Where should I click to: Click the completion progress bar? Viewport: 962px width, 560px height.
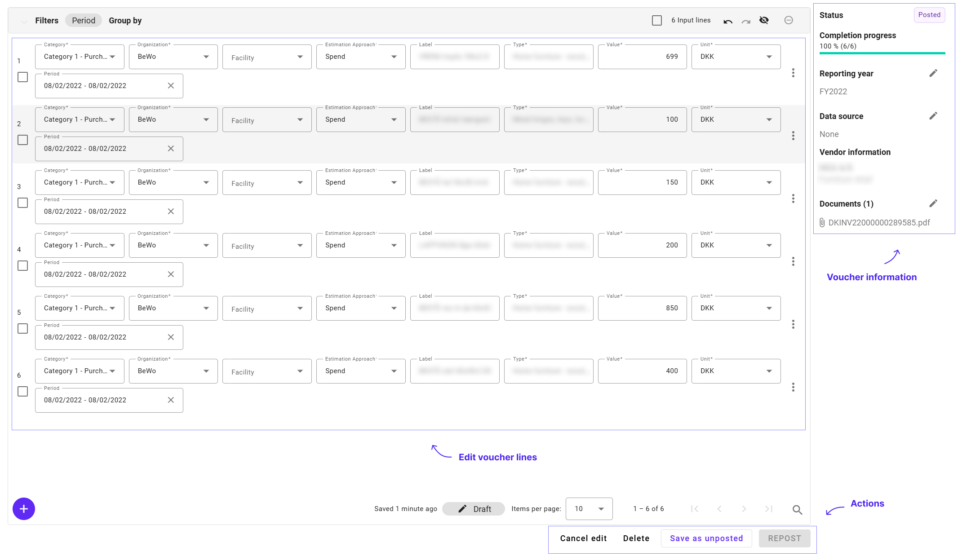pyautogui.click(x=882, y=53)
